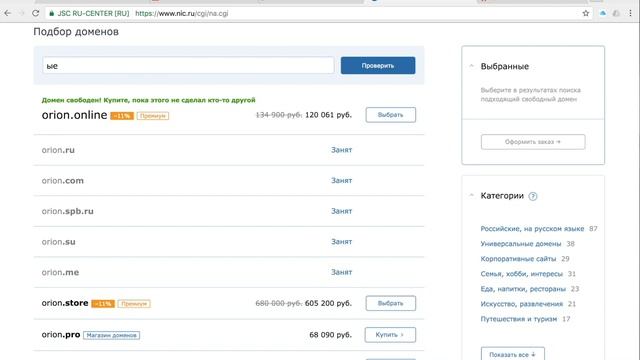Open category Еда, напитки, рестораны
This screenshot has height=360, width=640.
[523, 289]
